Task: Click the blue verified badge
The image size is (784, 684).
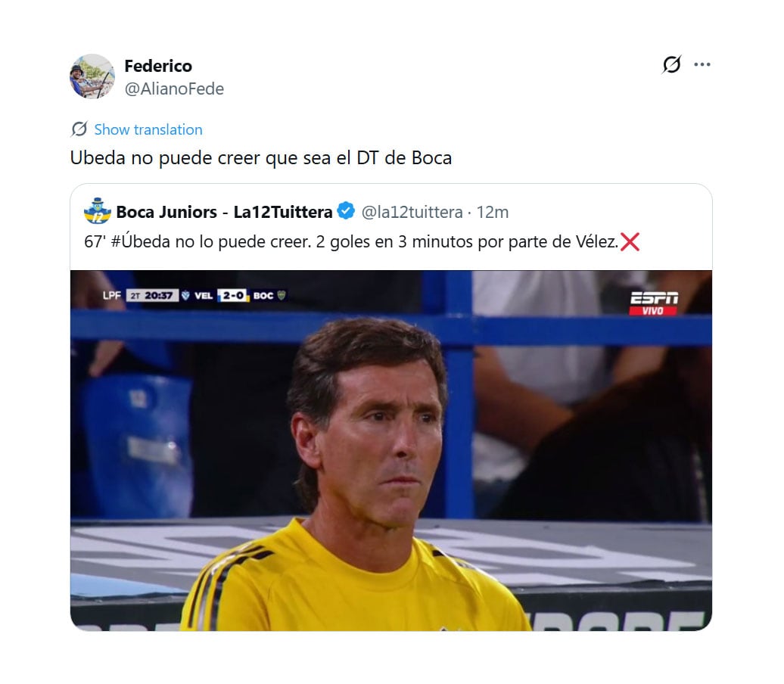Action: [346, 211]
